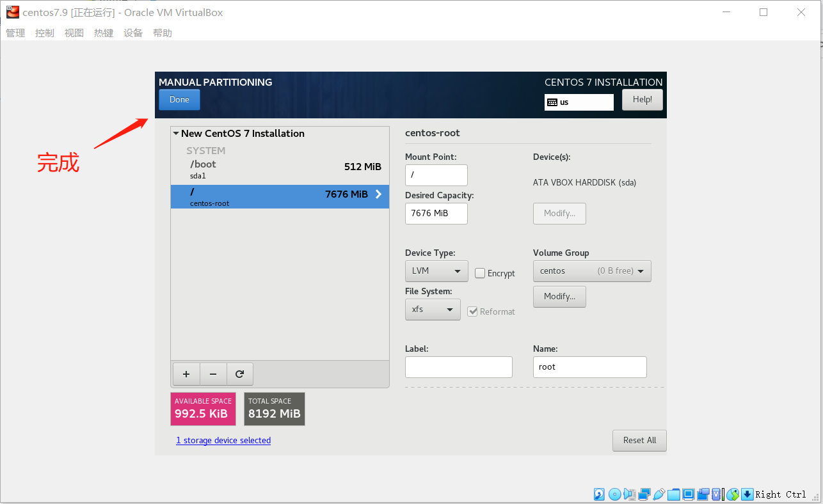This screenshot has height=504, width=823.
Task: Click the Desired Capacity input field
Action: click(436, 214)
